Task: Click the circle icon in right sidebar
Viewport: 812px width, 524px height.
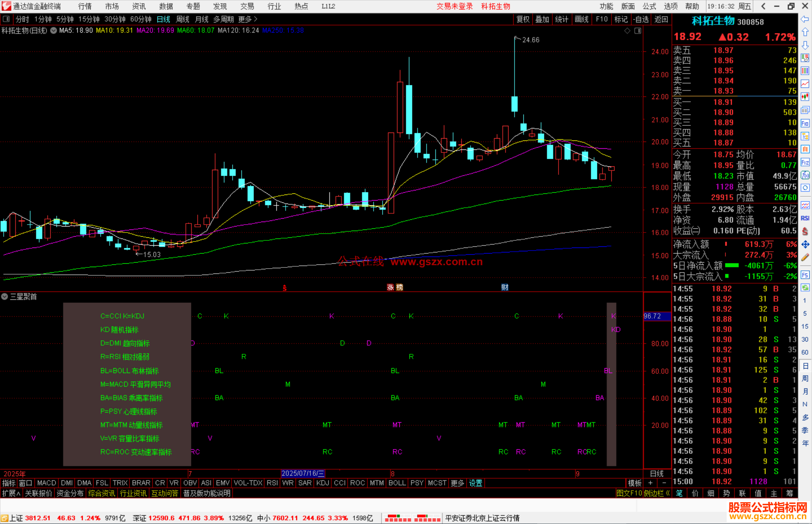Action: (x=805, y=188)
